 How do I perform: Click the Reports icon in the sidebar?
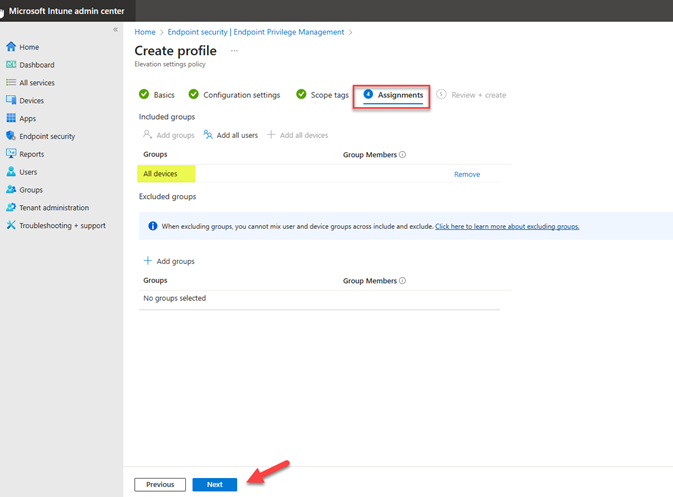pos(11,154)
